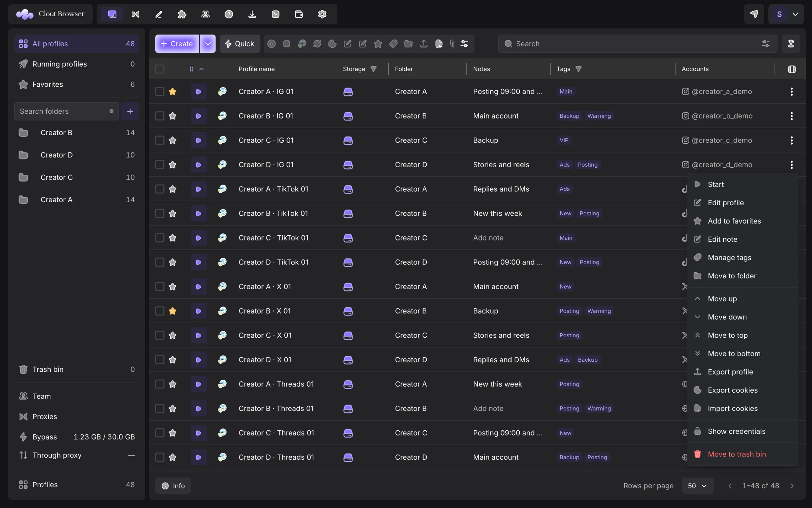Select Export cookies in context menu

pyautogui.click(x=742, y=390)
